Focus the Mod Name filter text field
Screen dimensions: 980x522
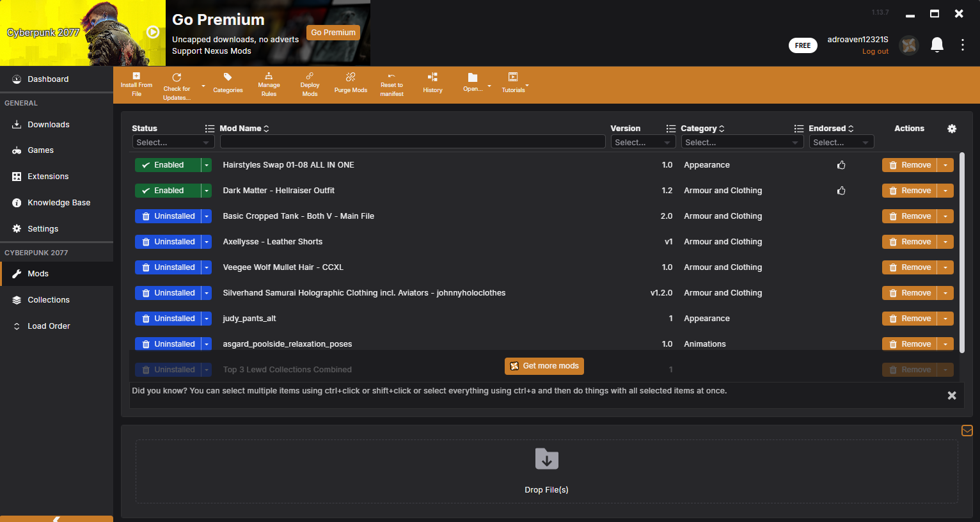pos(413,142)
